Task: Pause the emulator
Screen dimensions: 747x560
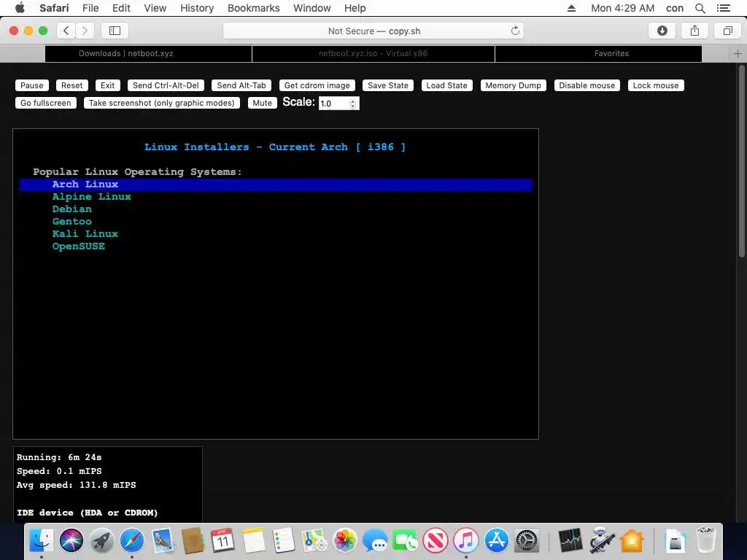Action: pyautogui.click(x=32, y=85)
